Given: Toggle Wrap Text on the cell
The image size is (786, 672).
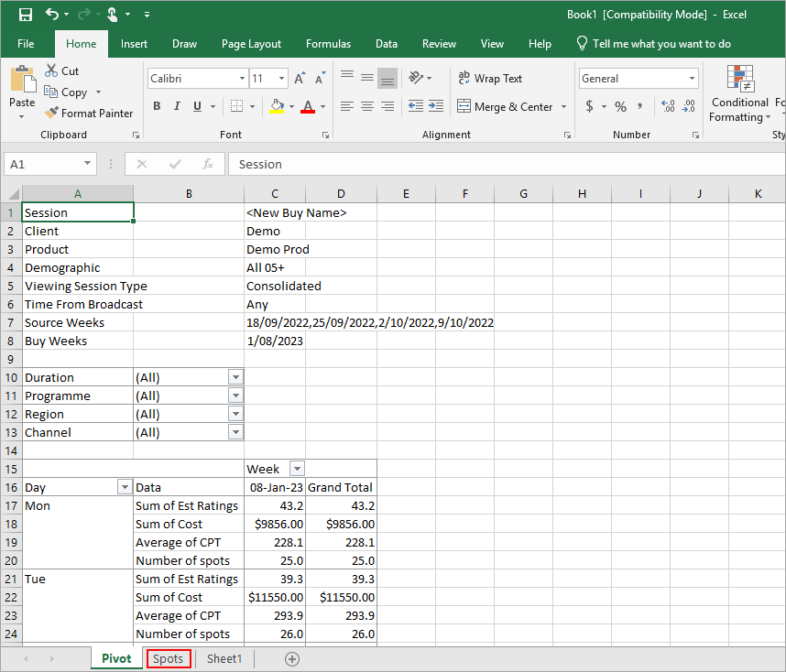Looking at the screenshot, I should 490,79.
